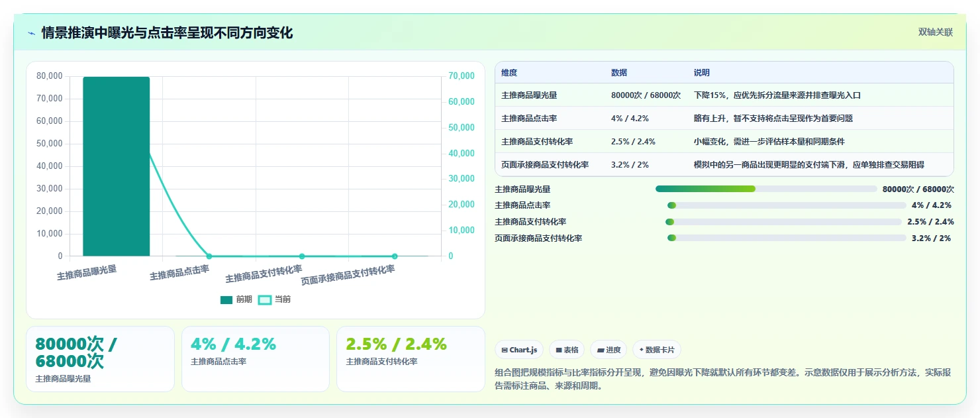980x418 pixels.
Task: Click the 前期 legend dark green swatch
Action: coord(226,299)
